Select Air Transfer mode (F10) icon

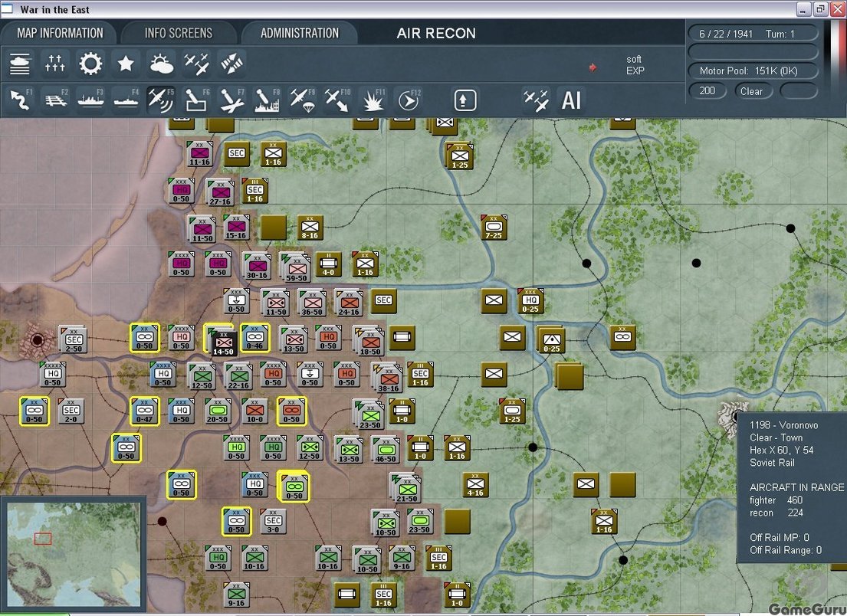pyautogui.click(x=337, y=100)
